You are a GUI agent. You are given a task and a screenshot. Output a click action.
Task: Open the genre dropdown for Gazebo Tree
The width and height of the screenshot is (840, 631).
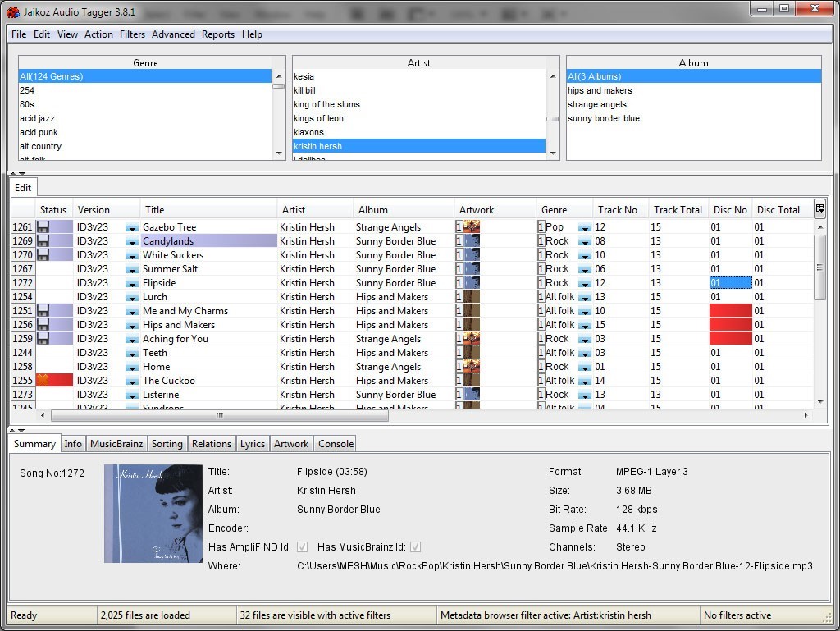pyautogui.click(x=584, y=228)
